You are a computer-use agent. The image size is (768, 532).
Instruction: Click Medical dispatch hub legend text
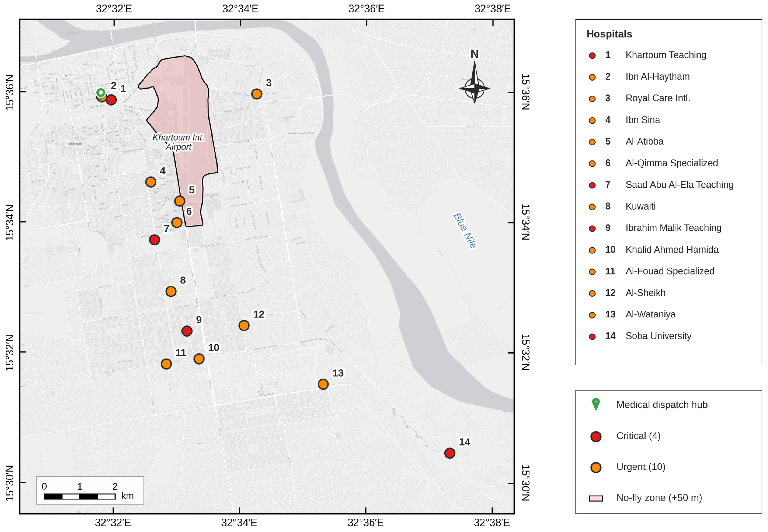[662, 404]
